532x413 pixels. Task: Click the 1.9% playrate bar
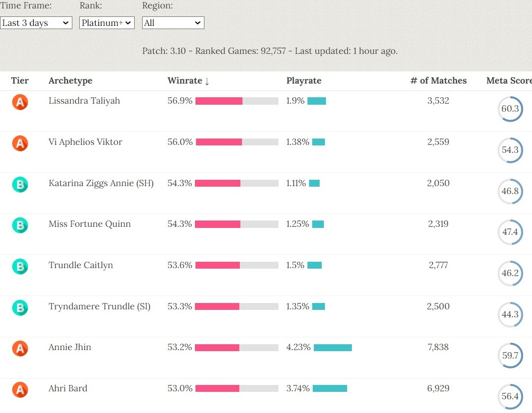(316, 101)
